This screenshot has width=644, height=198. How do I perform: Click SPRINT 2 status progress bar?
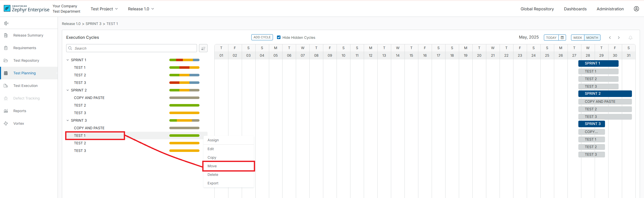184,90
